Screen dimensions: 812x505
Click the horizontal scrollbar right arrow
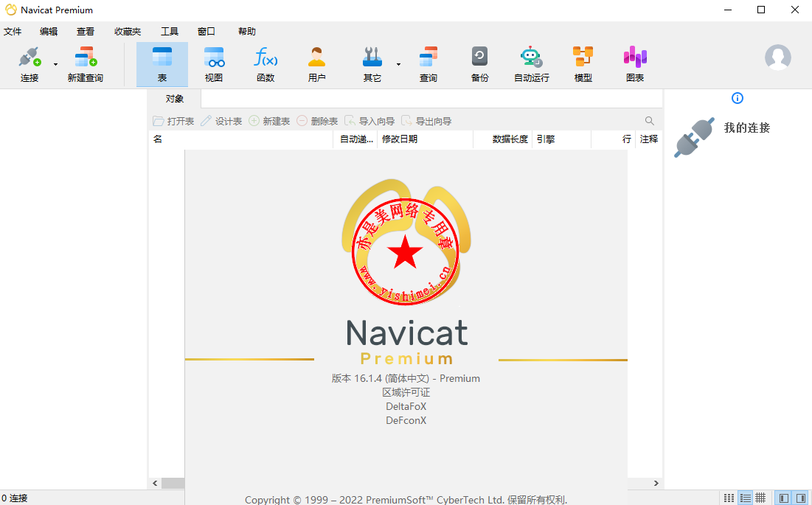(x=656, y=484)
